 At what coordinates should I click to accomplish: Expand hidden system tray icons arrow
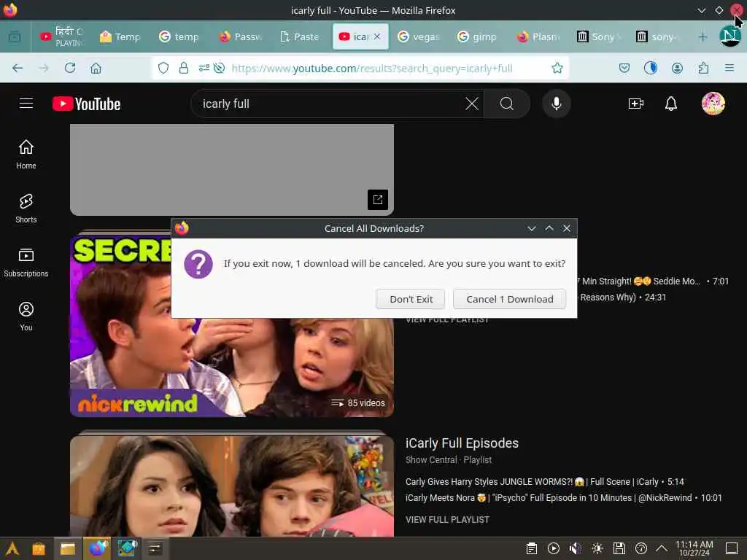point(662,548)
